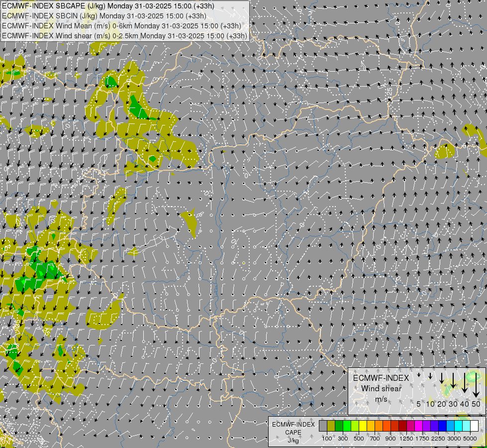Click the 3000 label on CAPE scale
This screenshot has height=448, width=487.
coord(454,439)
